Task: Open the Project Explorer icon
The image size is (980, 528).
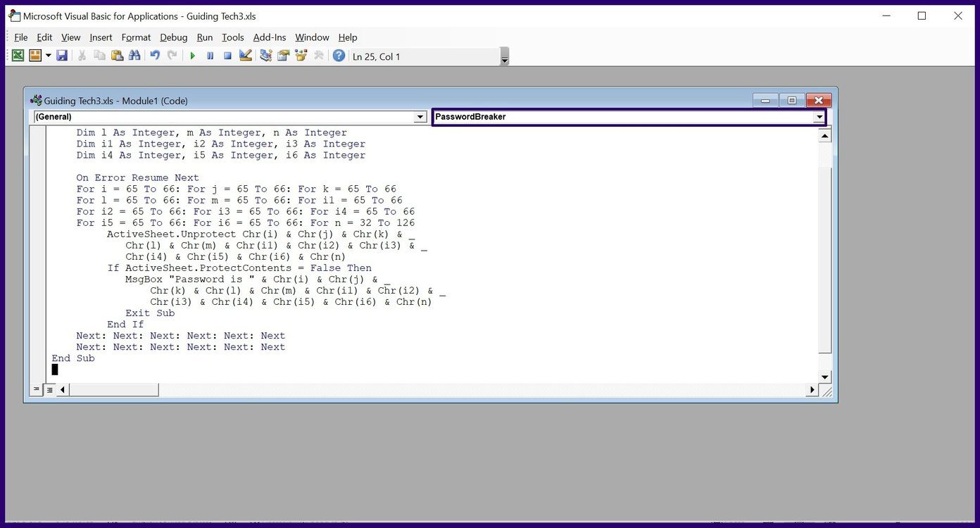Action: (x=265, y=56)
